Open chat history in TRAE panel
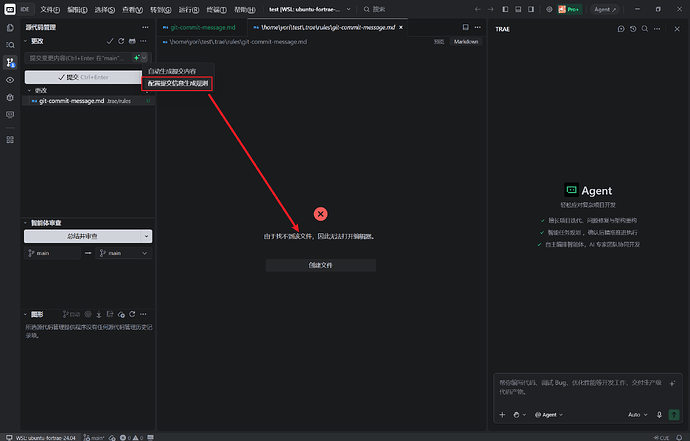Image resolution: width=690 pixels, height=441 pixels. coord(633,29)
